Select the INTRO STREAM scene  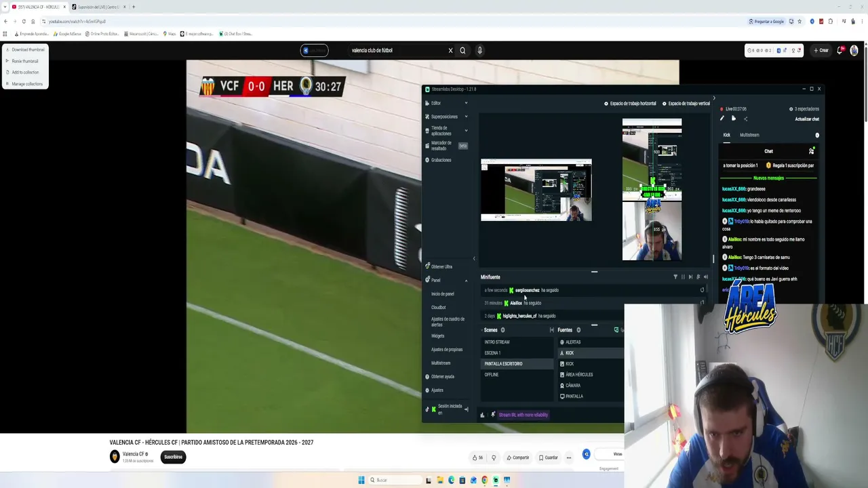[517, 342]
